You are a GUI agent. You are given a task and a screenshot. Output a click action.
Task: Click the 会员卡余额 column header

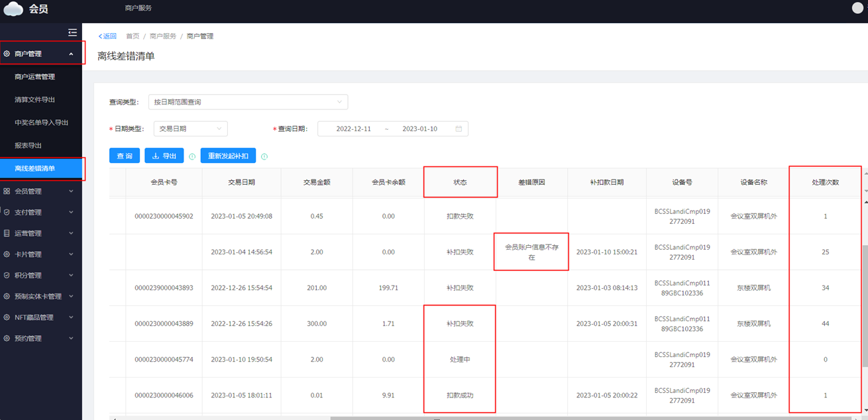pos(388,182)
